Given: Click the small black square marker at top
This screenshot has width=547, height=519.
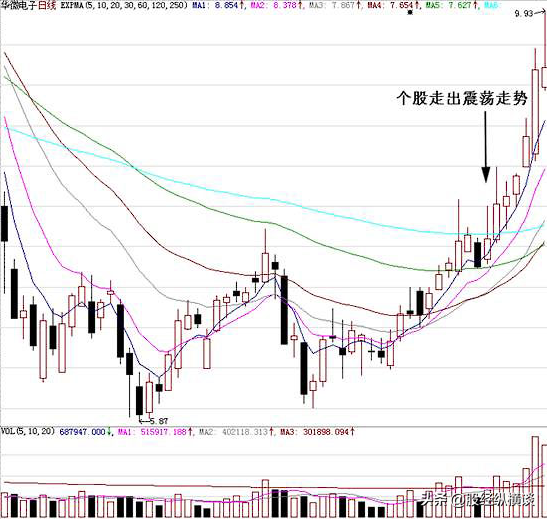Looking at the screenshot, I should (410, 13).
